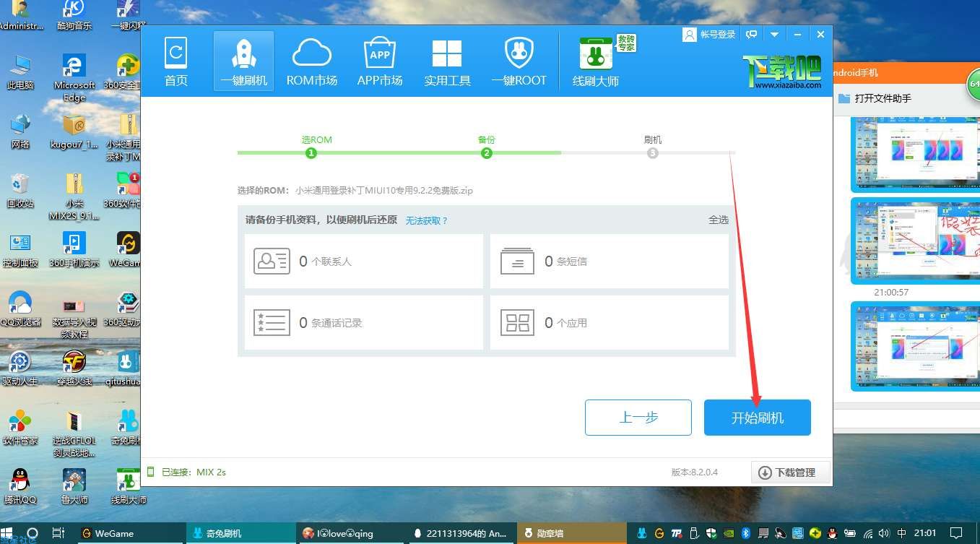Viewport: 980px width, 544px height.
Task: Click the selected ROM file name text
Action: [384, 191]
